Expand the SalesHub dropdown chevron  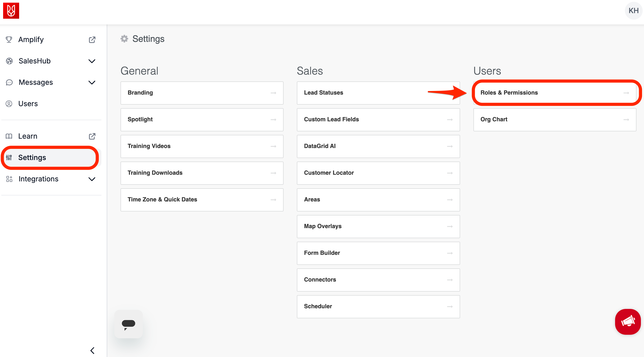point(92,61)
